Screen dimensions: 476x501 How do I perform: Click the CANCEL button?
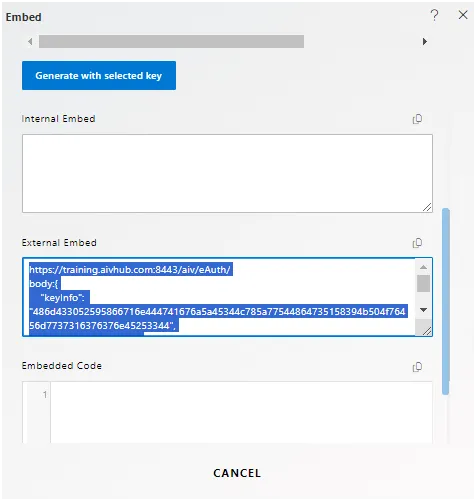pyautogui.click(x=237, y=473)
